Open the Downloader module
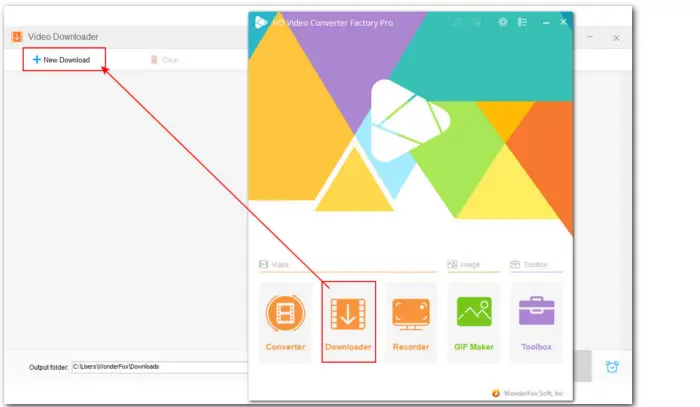 coord(348,322)
